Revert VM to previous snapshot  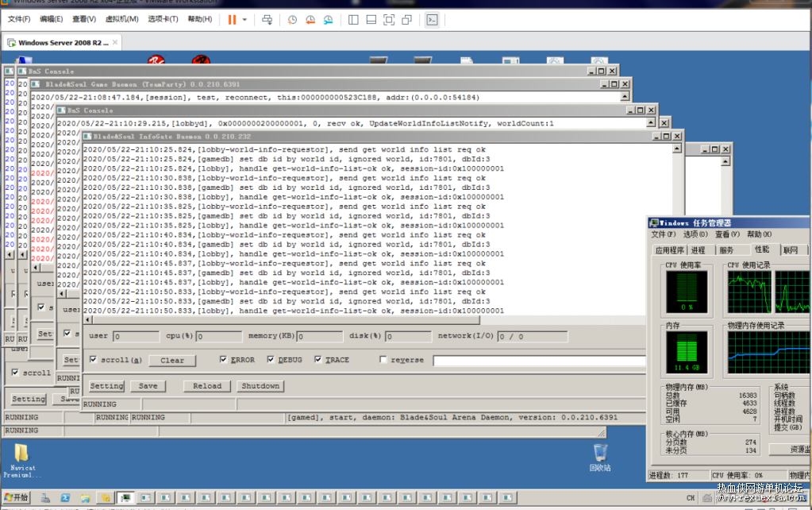(310, 20)
